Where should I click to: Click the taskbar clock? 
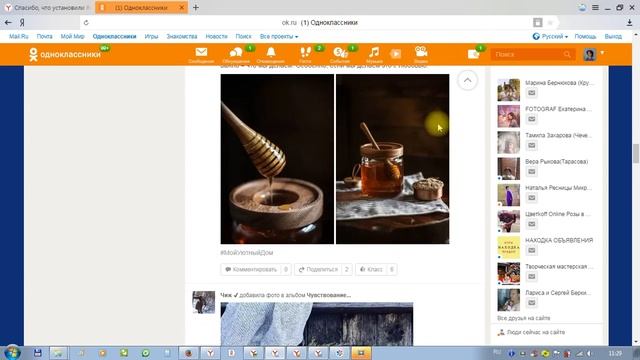click(x=616, y=353)
